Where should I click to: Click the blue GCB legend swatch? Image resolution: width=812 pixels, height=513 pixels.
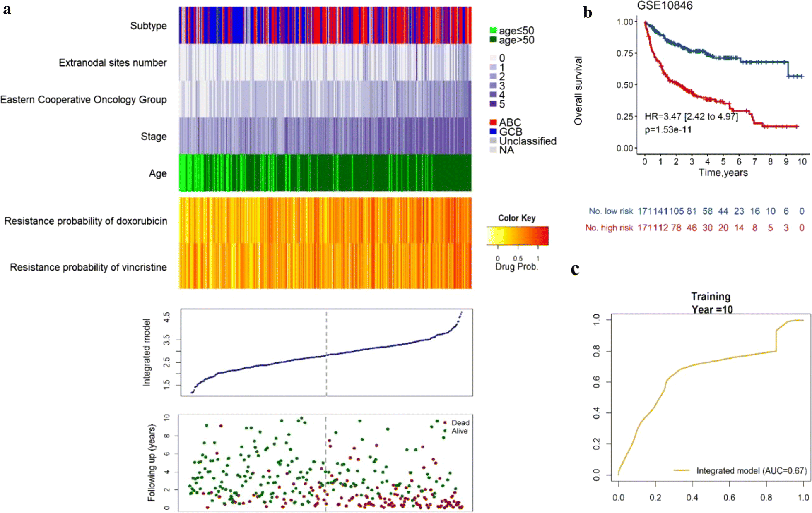click(x=493, y=132)
